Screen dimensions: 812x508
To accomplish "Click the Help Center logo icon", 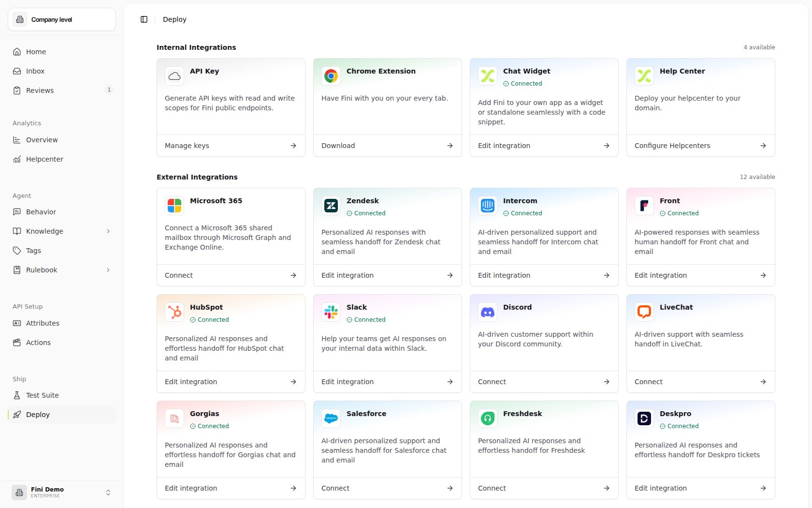I will click(x=644, y=76).
